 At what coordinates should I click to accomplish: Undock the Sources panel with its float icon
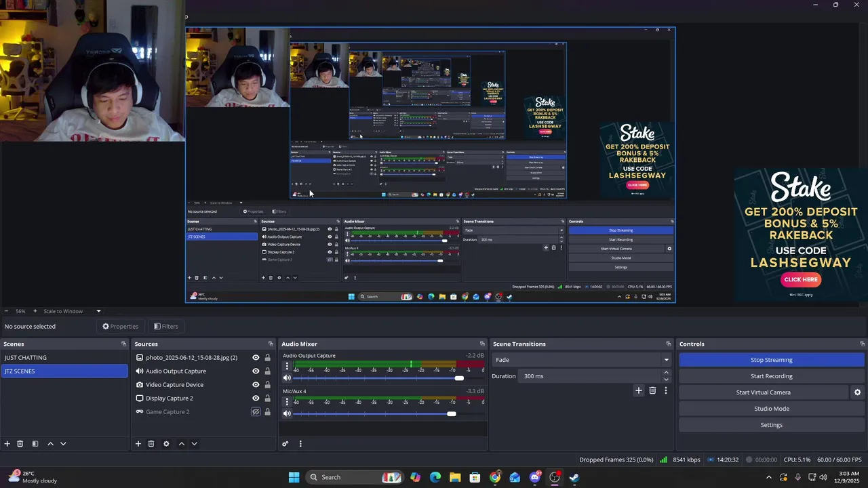tap(271, 344)
